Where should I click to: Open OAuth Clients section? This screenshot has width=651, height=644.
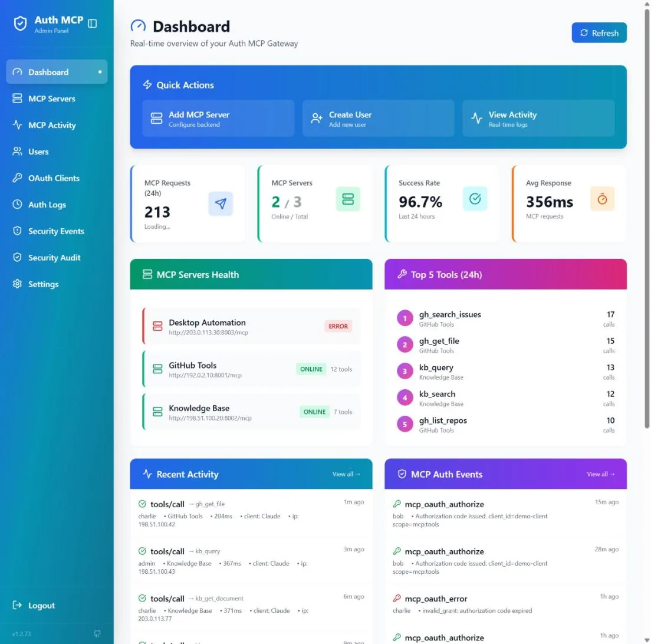pos(57,178)
